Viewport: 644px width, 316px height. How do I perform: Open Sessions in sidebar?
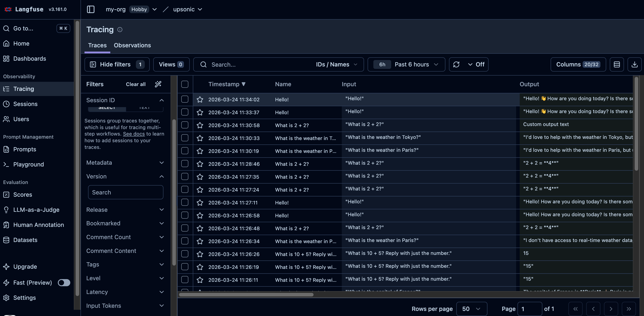pos(37,104)
